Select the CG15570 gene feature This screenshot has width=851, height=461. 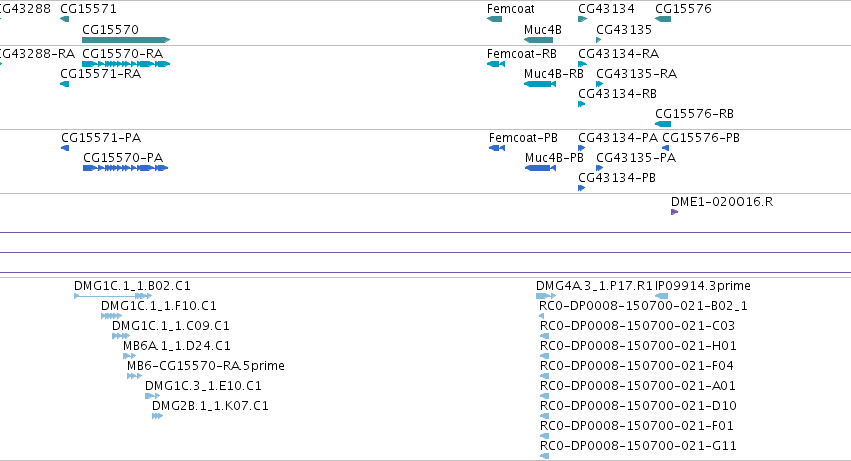pos(126,40)
